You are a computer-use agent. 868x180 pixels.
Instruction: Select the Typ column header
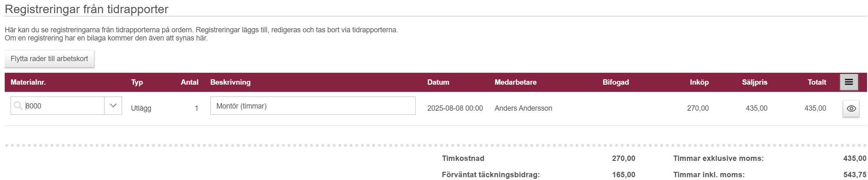coord(137,82)
